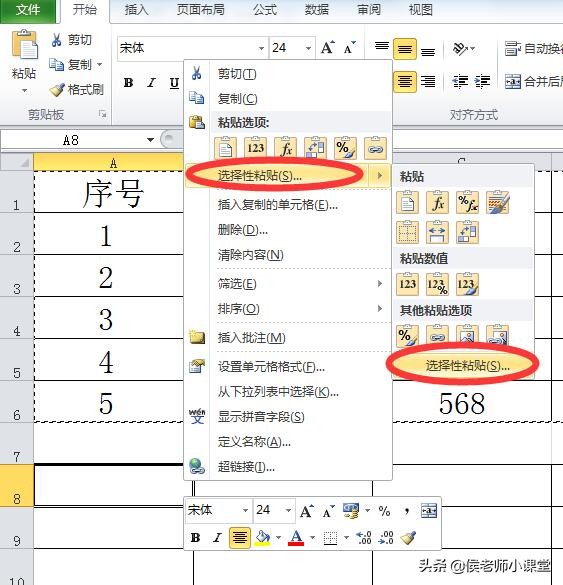Click transpose paste icon in context menu paste options
The image size is (563, 585).
point(316,148)
